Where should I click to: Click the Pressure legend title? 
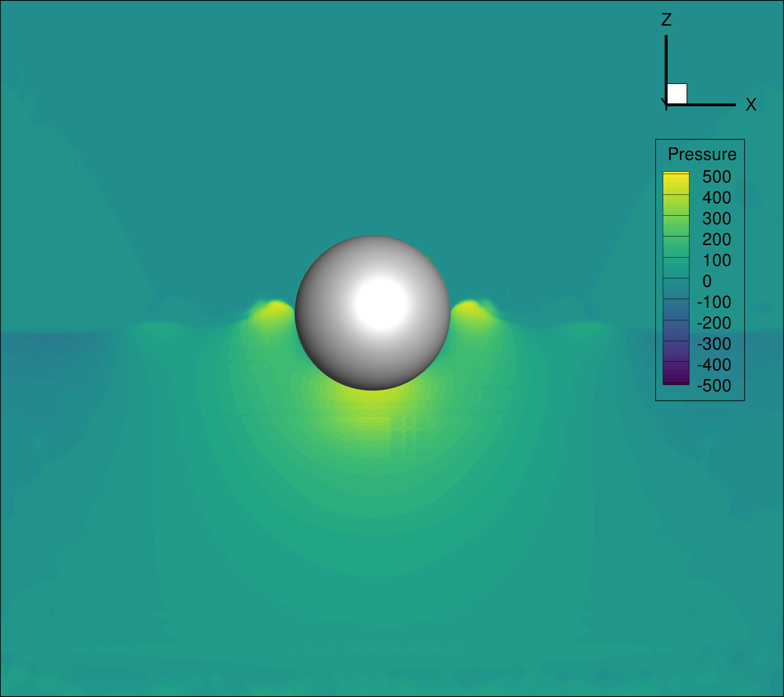tap(702, 154)
